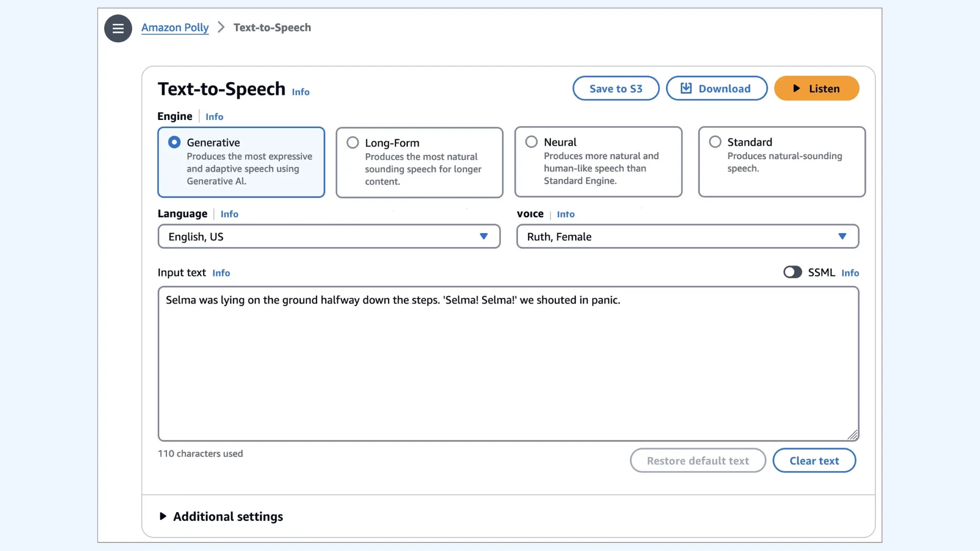The height and width of the screenshot is (551, 980).
Task: Click the Text-to-Speech breadcrumb text
Action: 272,28
